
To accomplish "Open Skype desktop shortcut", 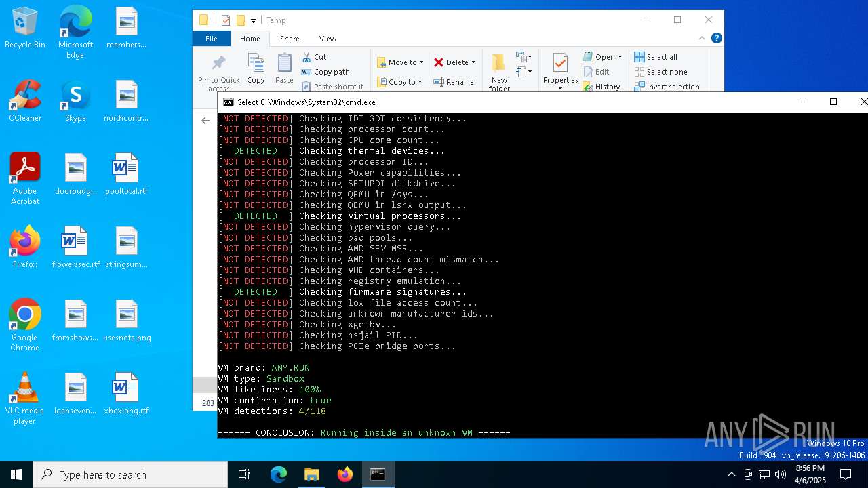I will pyautogui.click(x=75, y=101).
